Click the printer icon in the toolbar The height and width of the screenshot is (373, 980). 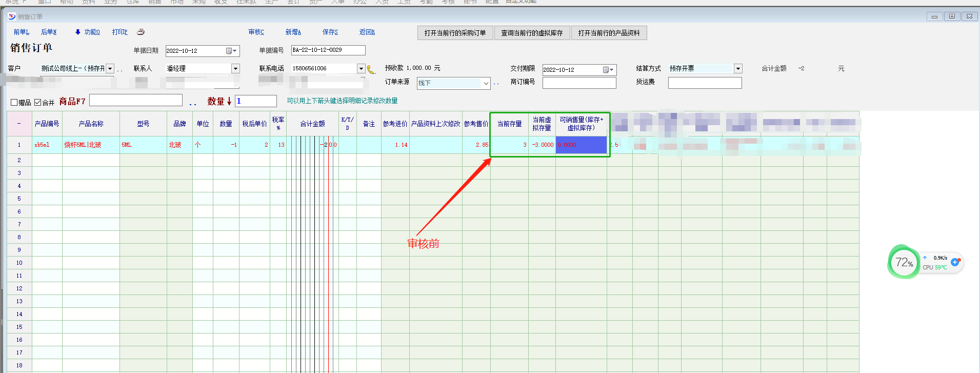141,32
